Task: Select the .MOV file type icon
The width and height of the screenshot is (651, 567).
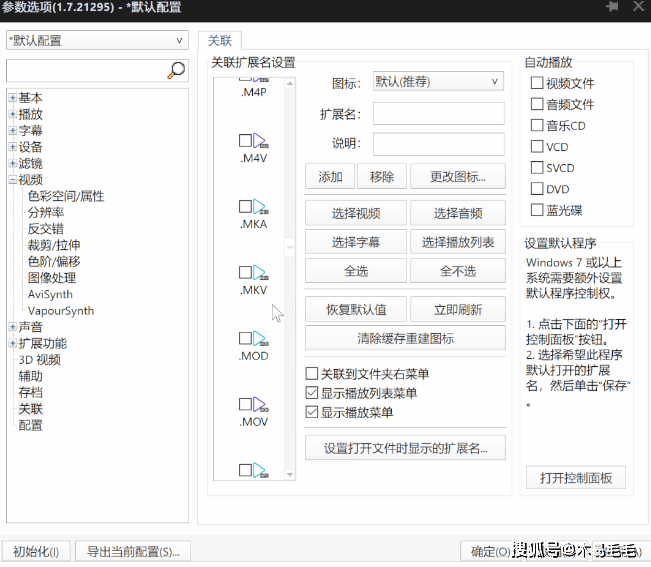Action: (x=261, y=404)
